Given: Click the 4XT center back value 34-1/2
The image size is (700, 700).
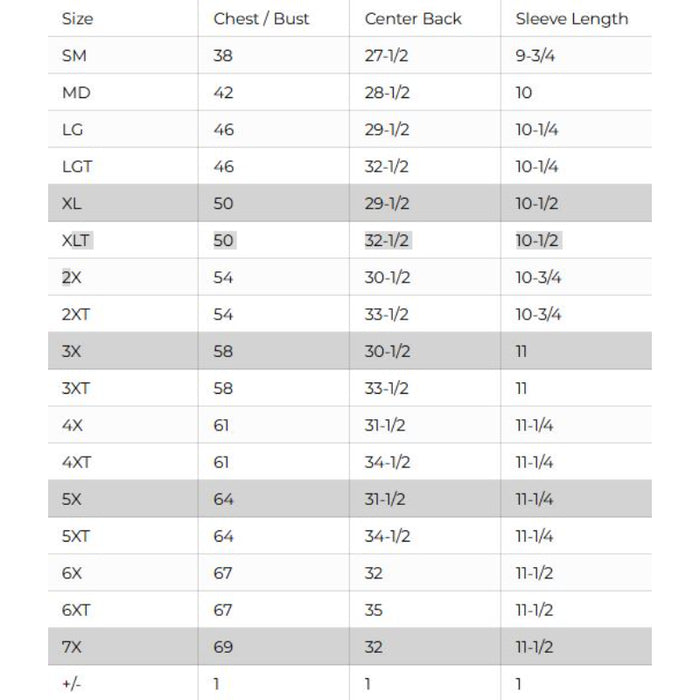Looking at the screenshot, I should click(387, 462).
